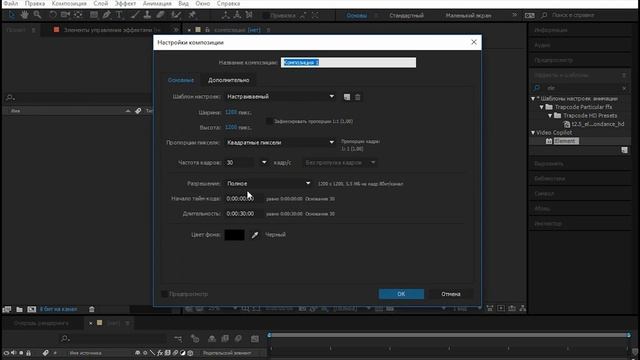Click search icon in Effects panel
Image resolution: width=640 pixels, height=360 pixels.
point(537,88)
